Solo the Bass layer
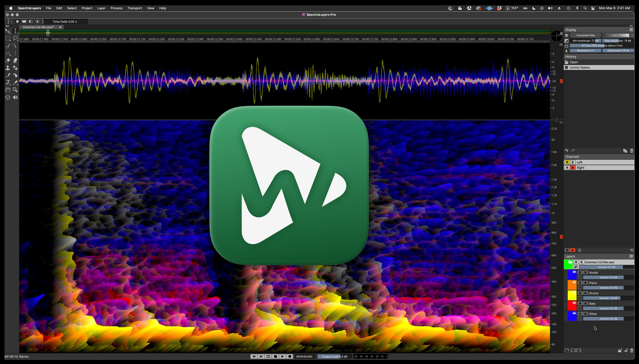Image resolution: width=639 pixels, height=364 pixels. pyautogui.click(x=586, y=303)
